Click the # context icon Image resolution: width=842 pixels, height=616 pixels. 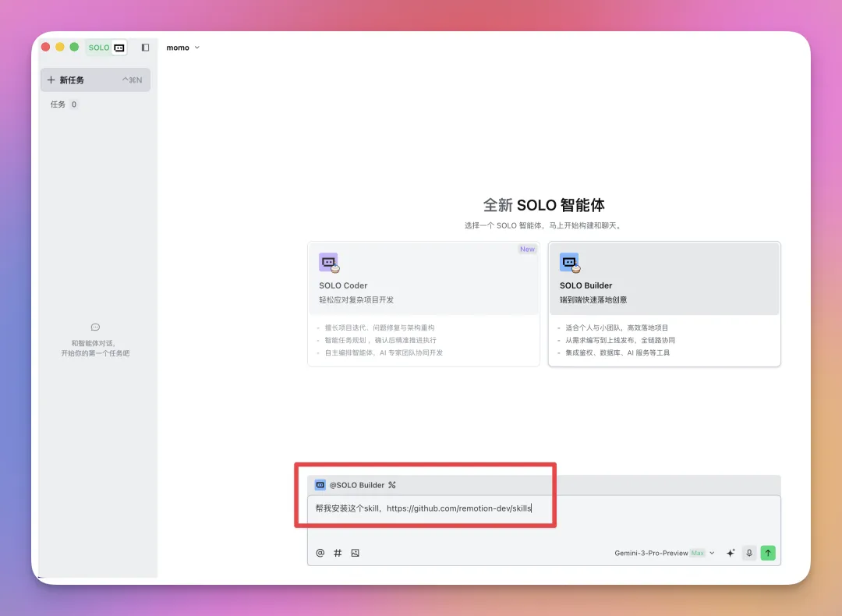coord(338,553)
